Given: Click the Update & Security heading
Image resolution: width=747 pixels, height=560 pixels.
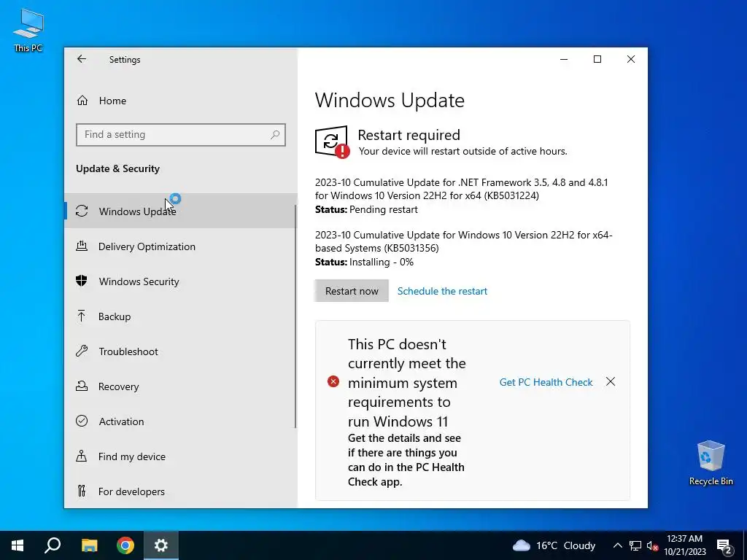Looking at the screenshot, I should [117, 168].
